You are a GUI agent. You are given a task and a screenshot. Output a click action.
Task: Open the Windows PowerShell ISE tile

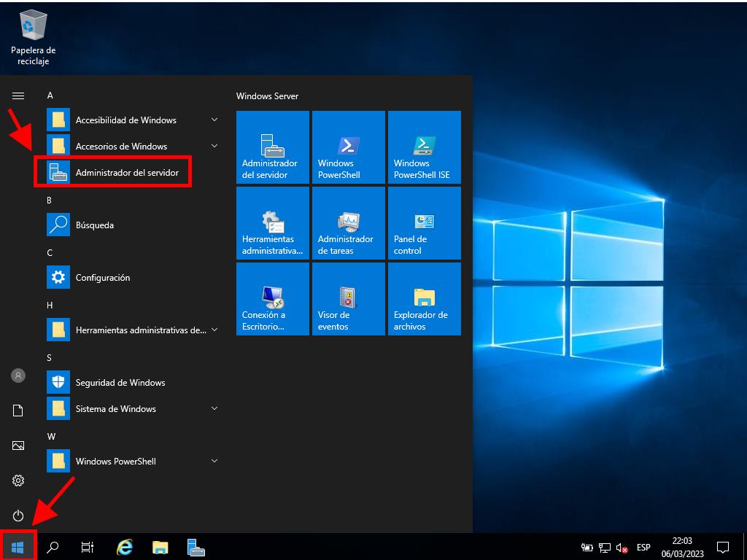click(x=425, y=147)
